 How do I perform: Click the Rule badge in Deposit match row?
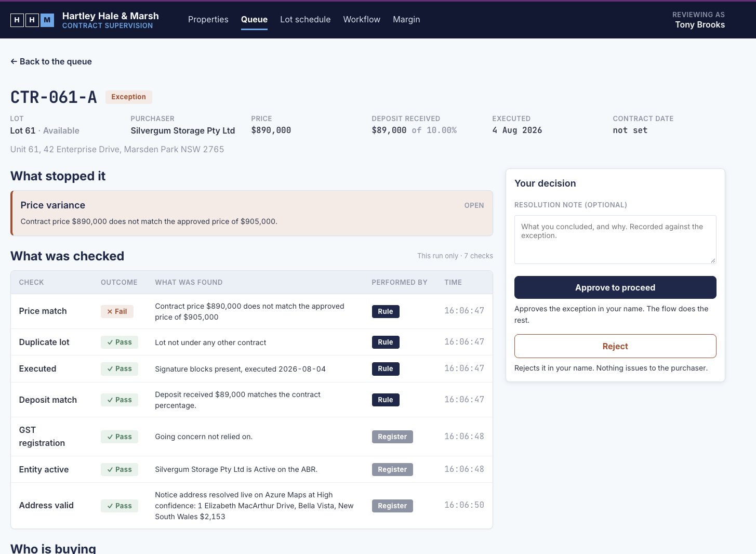coord(386,400)
